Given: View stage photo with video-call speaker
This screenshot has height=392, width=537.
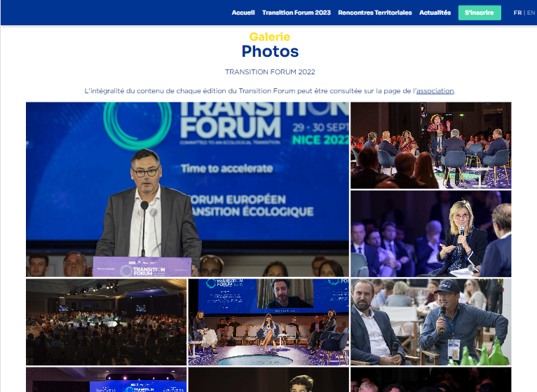Looking at the screenshot, I should pos(268,322).
